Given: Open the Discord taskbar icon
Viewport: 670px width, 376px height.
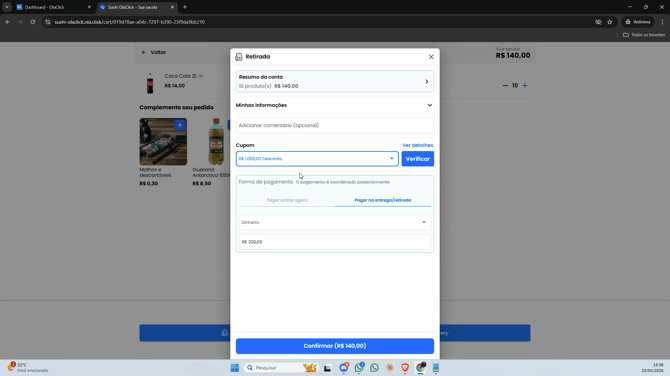Looking at the screenshot, I should click(x=344, y=368).
